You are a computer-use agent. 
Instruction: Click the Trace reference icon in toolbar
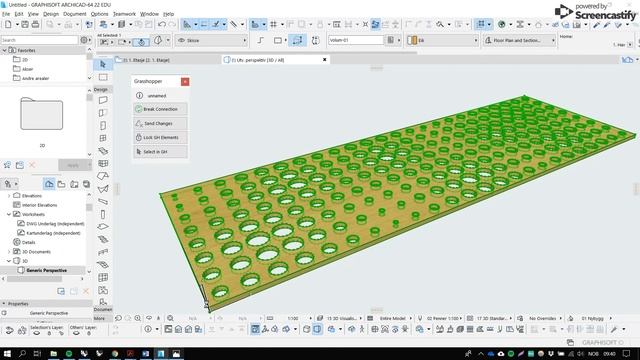(255, 24)
